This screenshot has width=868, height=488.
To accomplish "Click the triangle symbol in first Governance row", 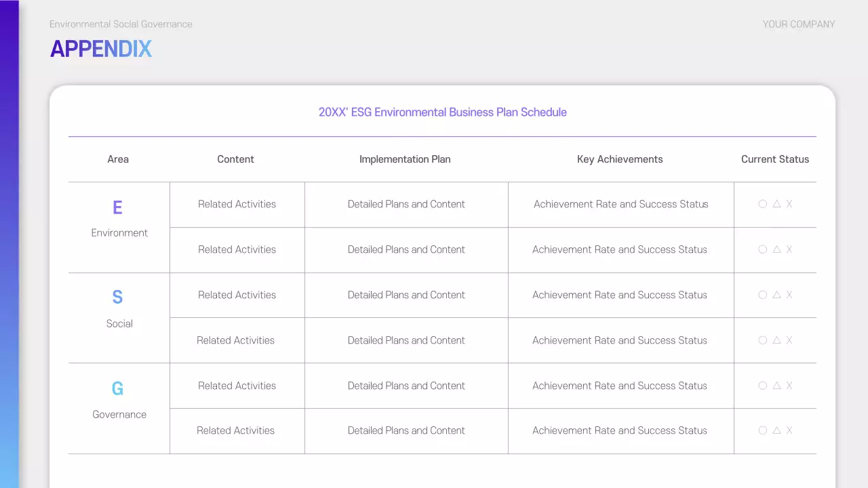I will point(776,386).
